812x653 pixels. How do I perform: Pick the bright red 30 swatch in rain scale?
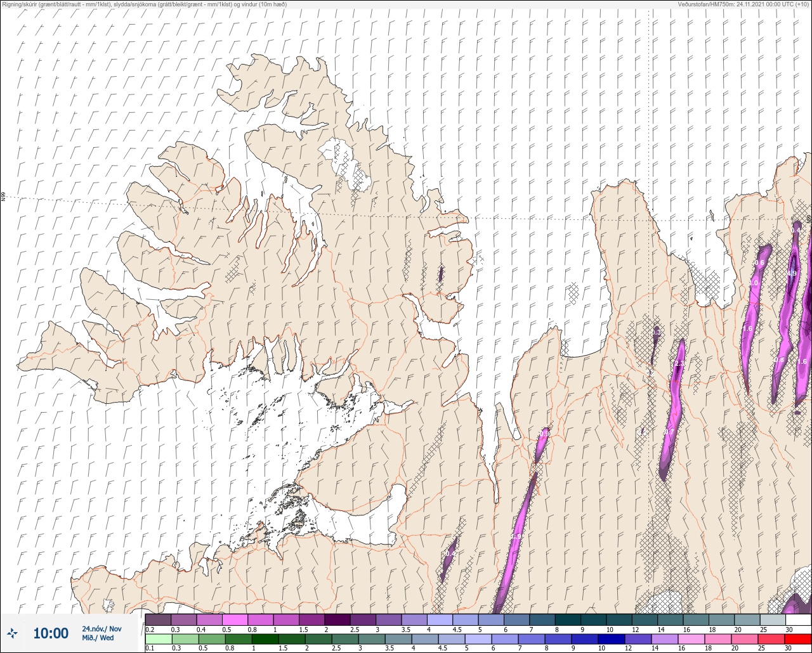tap(797, 638)
